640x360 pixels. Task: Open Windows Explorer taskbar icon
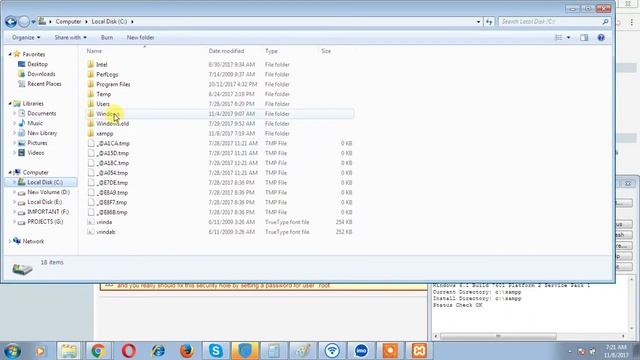69,351
